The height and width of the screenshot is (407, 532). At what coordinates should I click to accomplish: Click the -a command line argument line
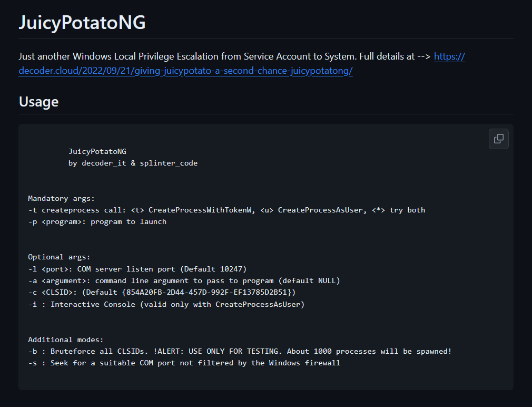(184, 280)
